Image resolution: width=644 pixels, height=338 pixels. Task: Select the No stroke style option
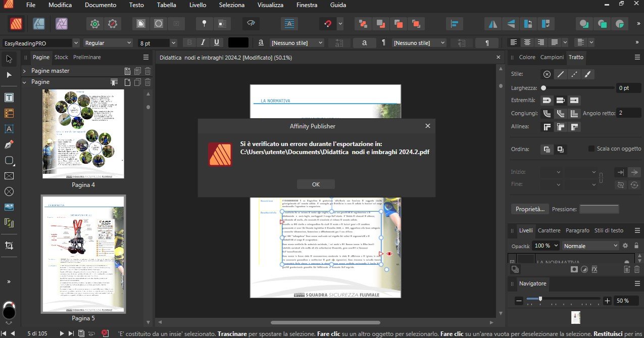tap(547, 74)
